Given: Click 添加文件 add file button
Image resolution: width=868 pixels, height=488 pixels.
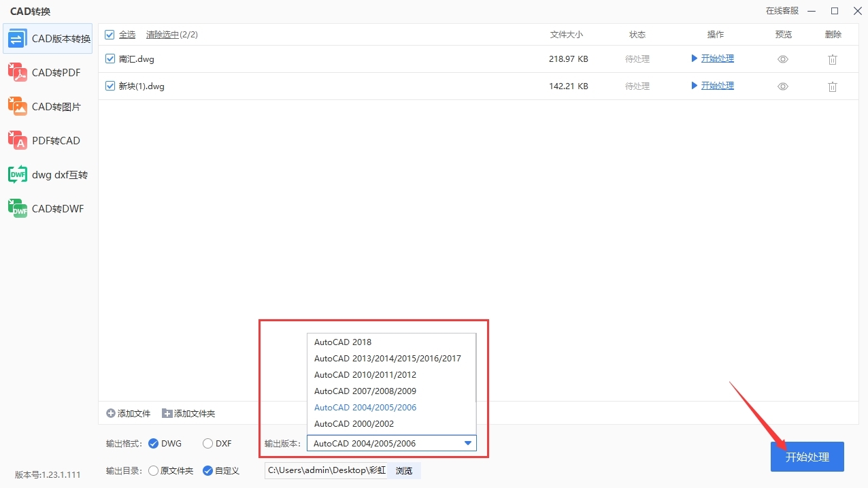Looking at the screenshot, I should coord(129,413).
